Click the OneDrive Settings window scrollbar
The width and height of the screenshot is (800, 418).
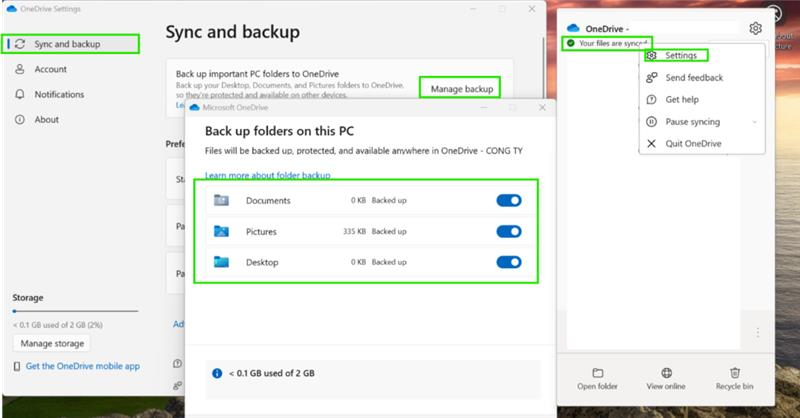pos(544,66)
